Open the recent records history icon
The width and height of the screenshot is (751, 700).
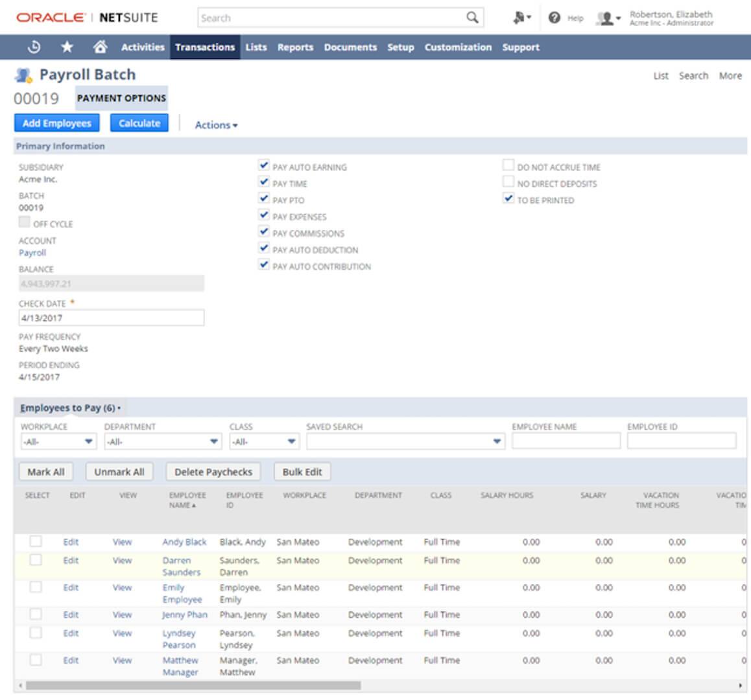click(x=34, y=47)
